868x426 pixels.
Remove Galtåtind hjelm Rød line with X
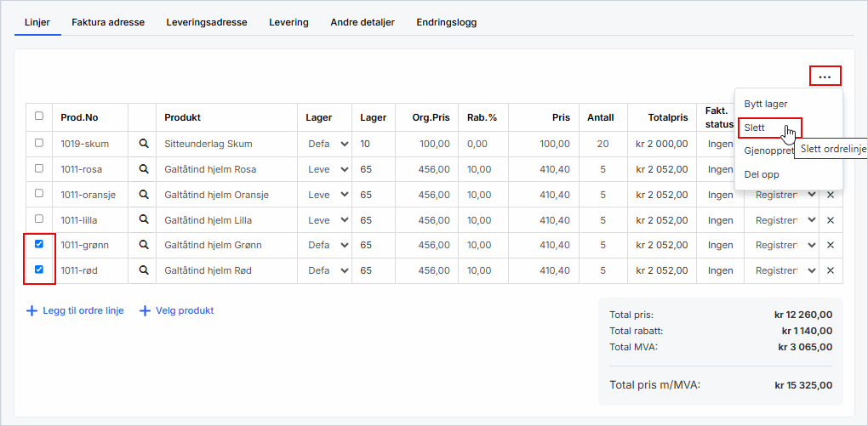click(831, 270)
